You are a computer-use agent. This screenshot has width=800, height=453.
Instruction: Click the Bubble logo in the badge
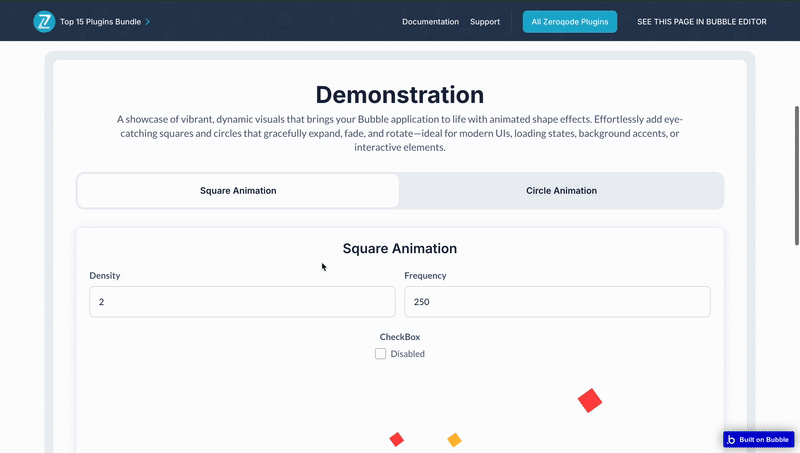click(x=731, y=439)
